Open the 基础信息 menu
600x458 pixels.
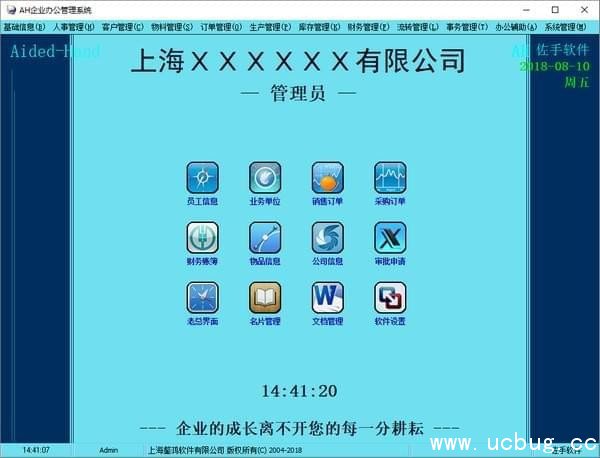24,27
